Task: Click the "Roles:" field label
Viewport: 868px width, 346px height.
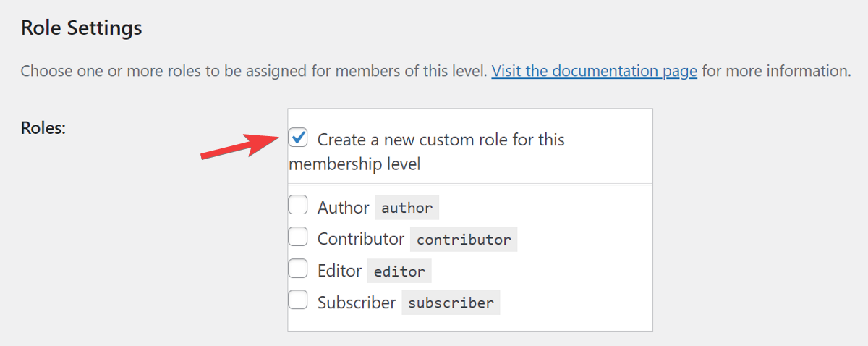Action: 43,128
